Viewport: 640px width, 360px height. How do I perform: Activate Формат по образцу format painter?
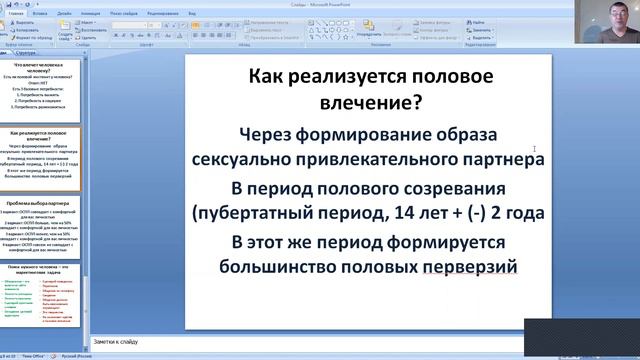coord(31,38)
